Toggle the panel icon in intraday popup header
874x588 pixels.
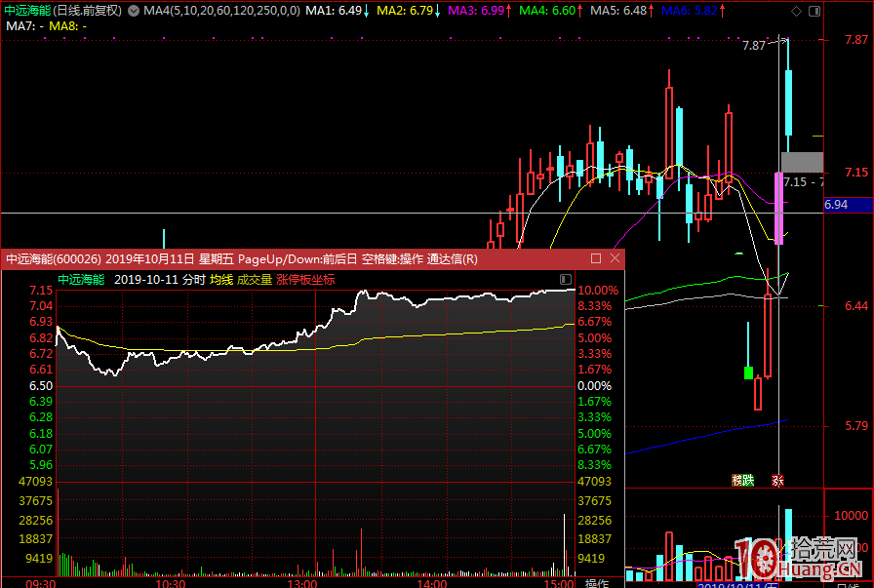point(565,279)
